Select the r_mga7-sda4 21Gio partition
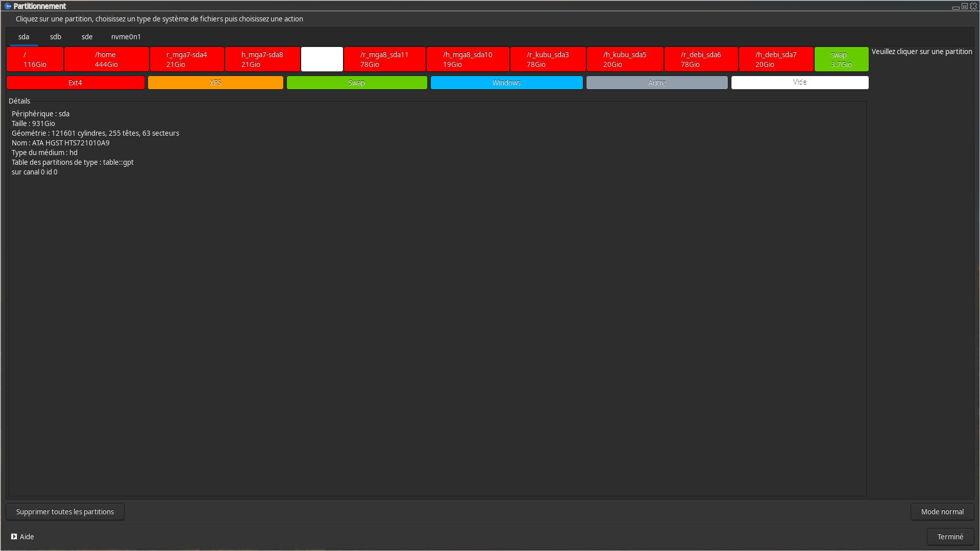The image size is (980, 551). 187,59
